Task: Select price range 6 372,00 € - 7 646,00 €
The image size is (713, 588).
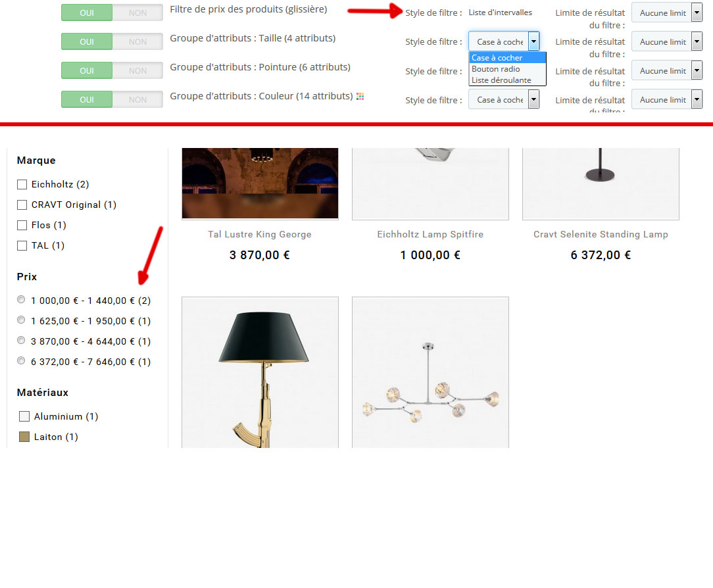Action: tap(21, 360)
